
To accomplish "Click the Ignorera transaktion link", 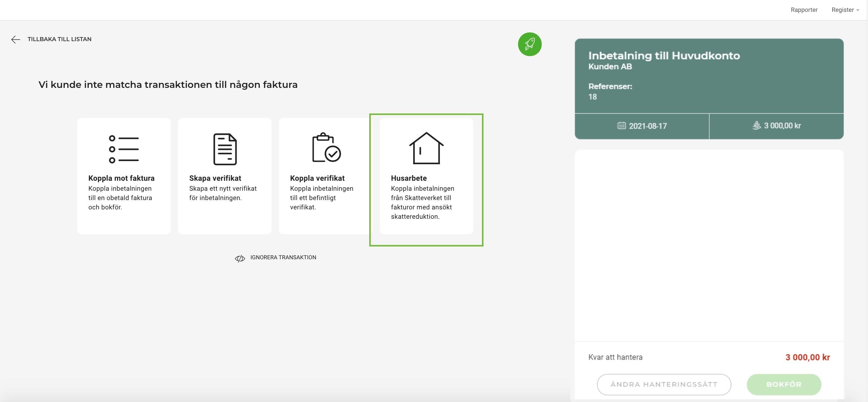I will coord(283,257).
